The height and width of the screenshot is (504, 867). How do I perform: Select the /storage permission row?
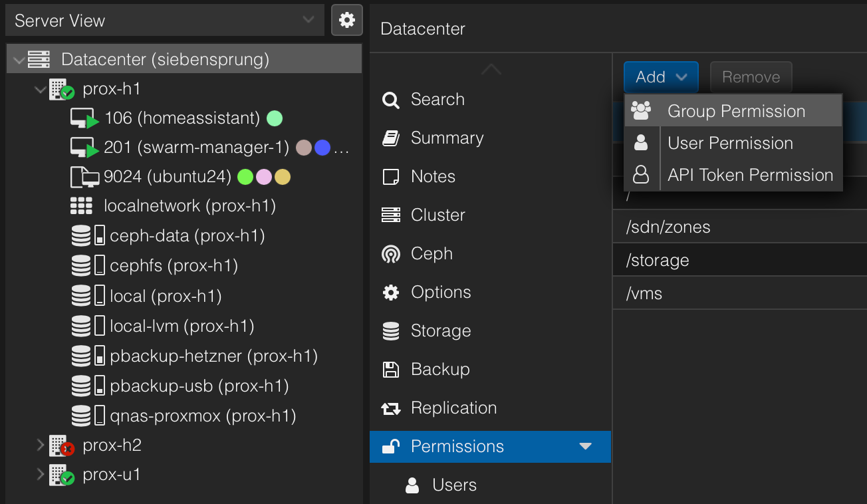739,261
